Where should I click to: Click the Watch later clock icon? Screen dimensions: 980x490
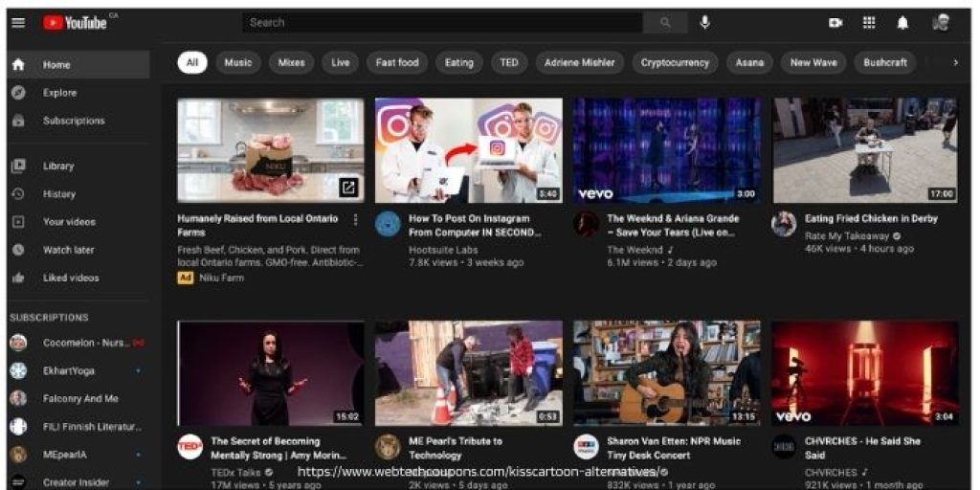click(x=19, y=250)
